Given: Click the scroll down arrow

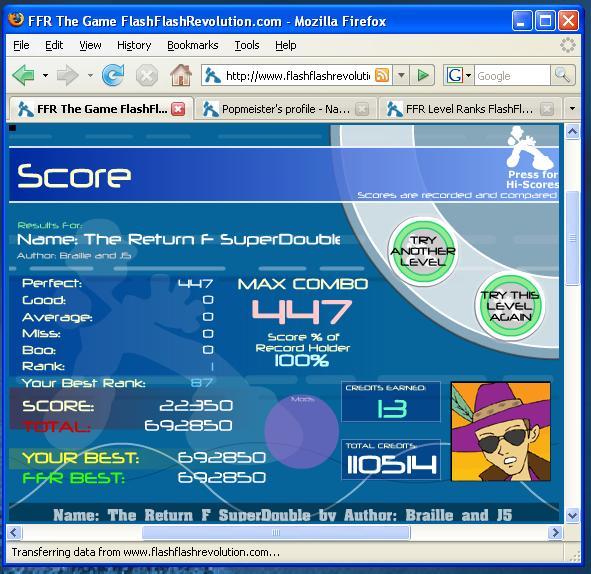Looking at the screenshot, I should click(x=573, y=514).
